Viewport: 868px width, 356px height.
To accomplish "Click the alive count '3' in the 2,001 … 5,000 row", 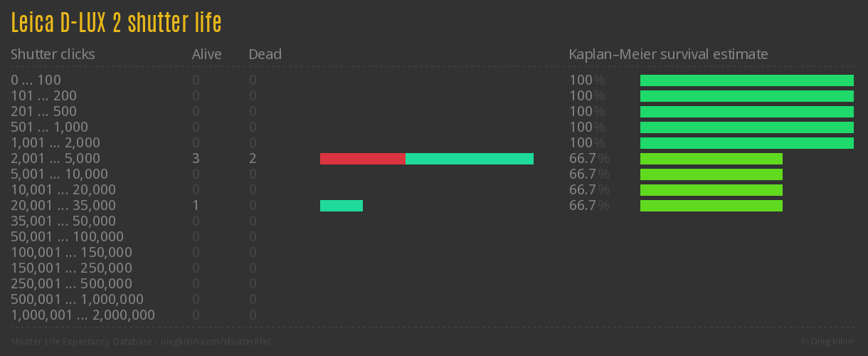I will click(x=196, y=159).
